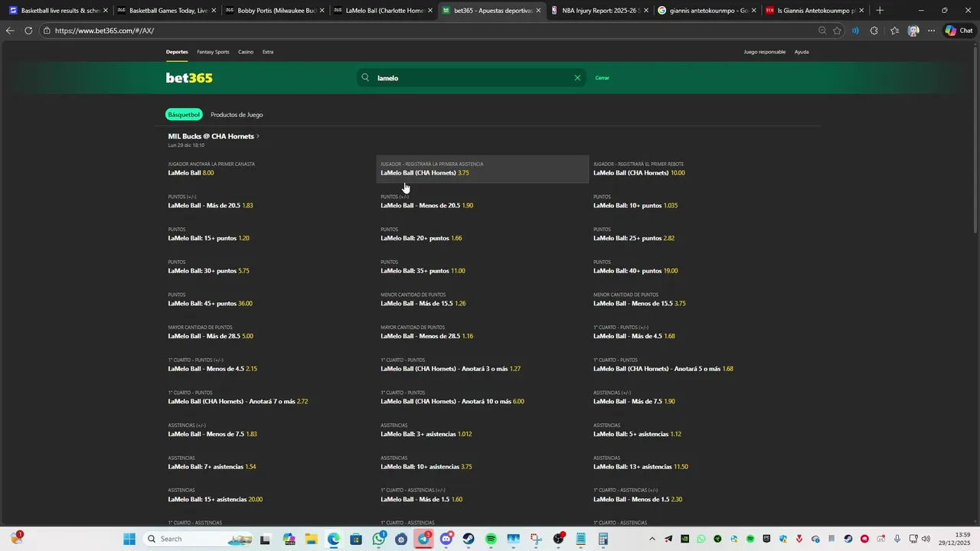Open a new browser tab
The height and width of the screenshot is (551, 980).
880,11
